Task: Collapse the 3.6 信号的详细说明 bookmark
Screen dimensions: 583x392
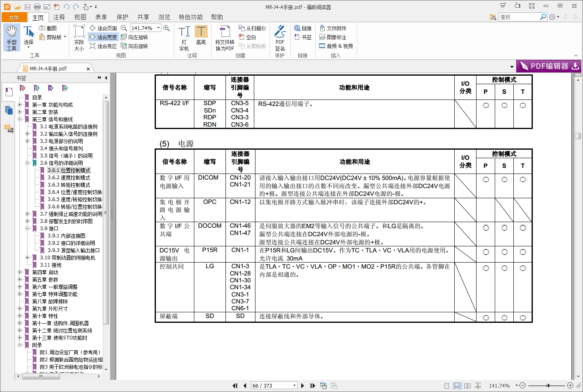Action: (27, 163)
